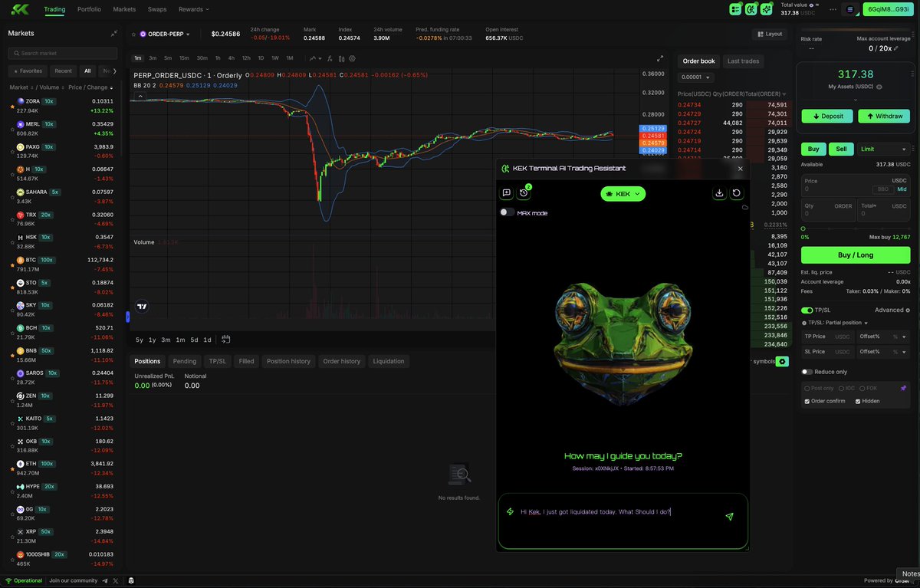The height and width of the screenshot is (588, 920).
Task: Show Favorites markets filter
Action: (28, 71)
